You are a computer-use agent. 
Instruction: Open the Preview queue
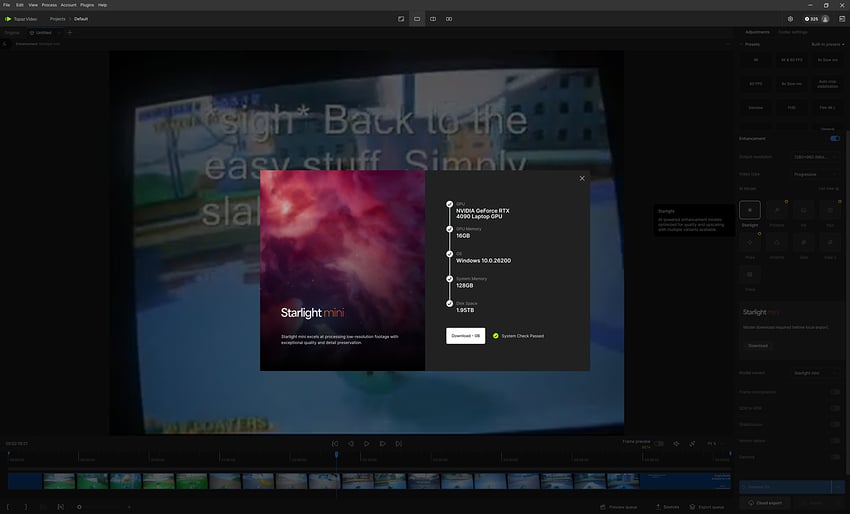pyautogui.click(x=619, y=507)
